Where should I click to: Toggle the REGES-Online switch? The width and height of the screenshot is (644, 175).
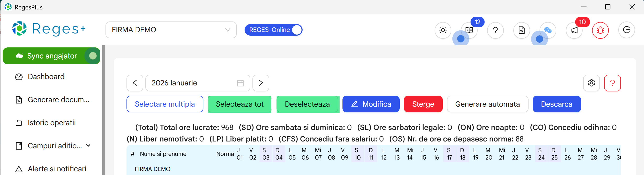[296, 30]
